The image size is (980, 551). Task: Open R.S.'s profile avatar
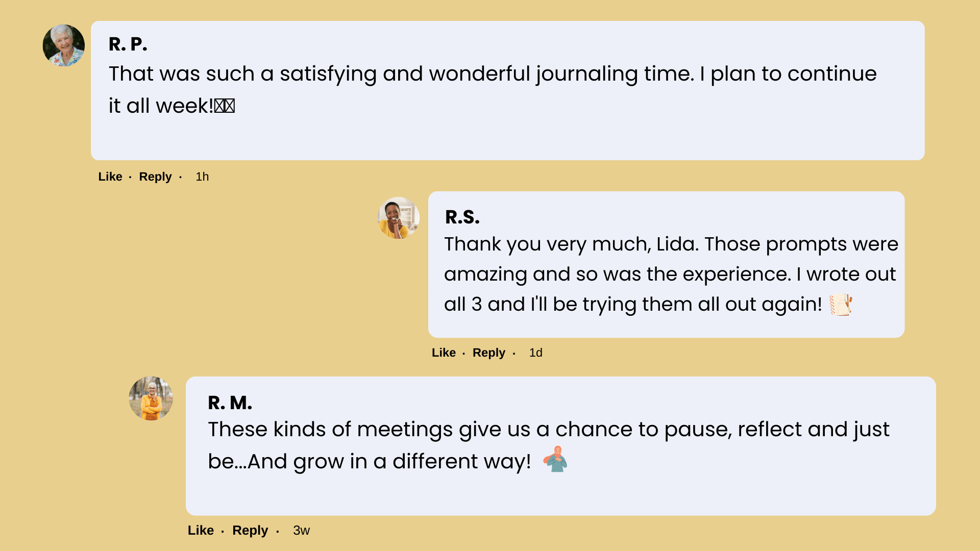[x=399, y=218]
